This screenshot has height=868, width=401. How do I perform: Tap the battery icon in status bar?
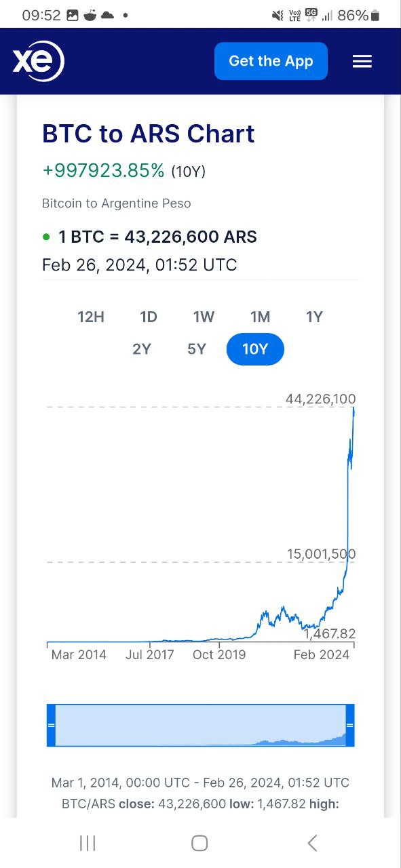(x=375, y=15)
